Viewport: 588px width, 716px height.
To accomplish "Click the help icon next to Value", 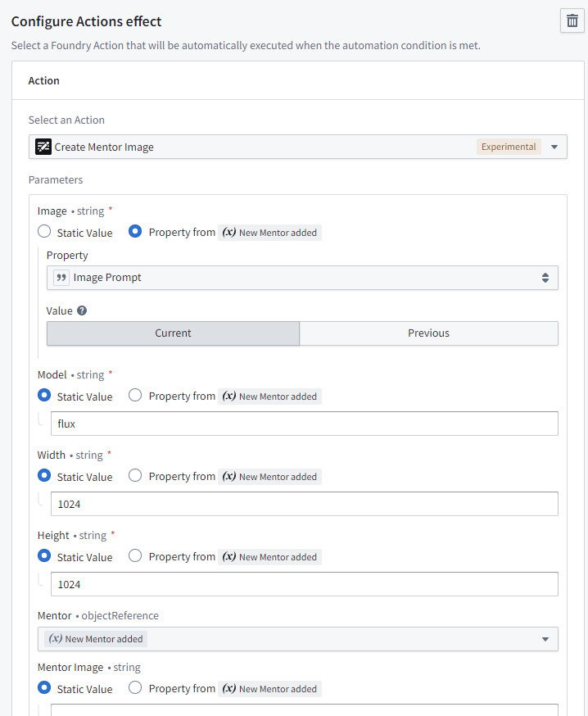I will (x=82, y=311).
